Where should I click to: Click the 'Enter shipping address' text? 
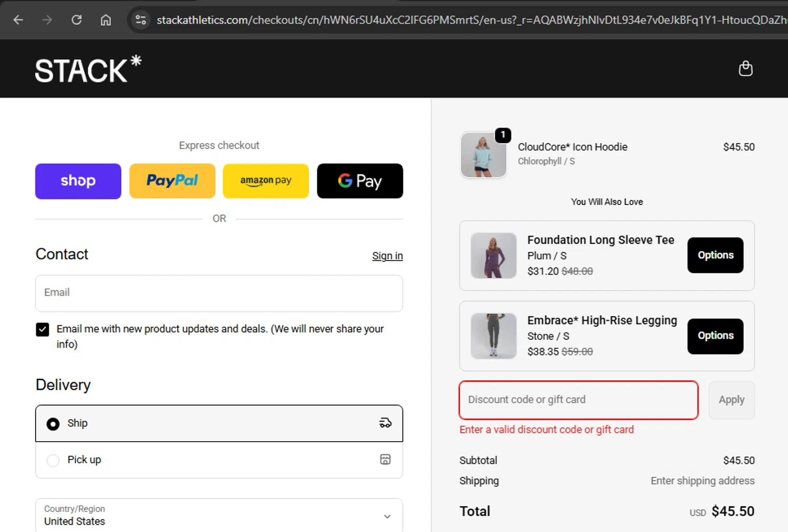(x=702, y=481)
